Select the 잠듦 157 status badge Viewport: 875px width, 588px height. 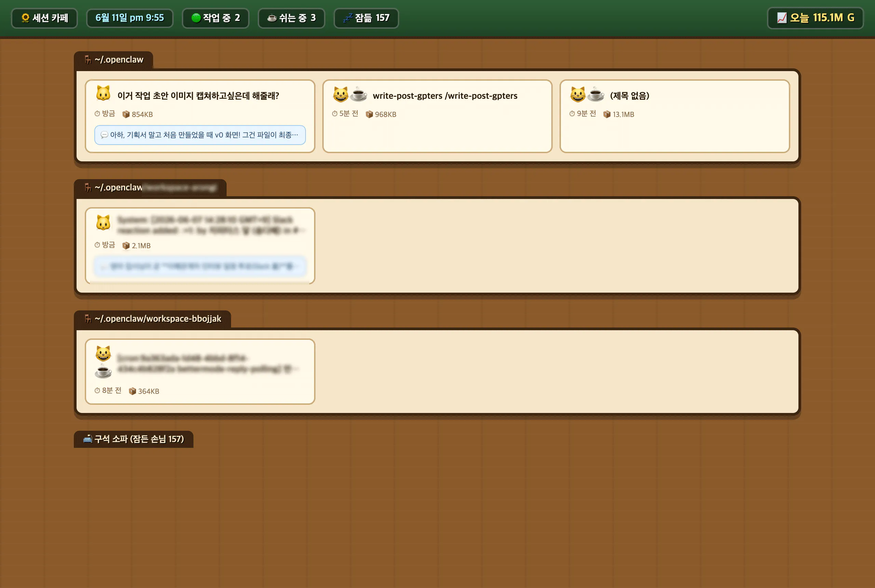(366, 18)
